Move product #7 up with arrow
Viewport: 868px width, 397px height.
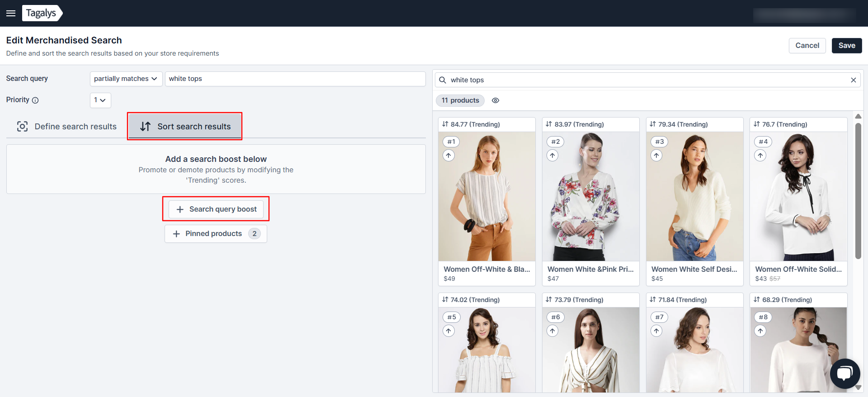[x=656, y=331]
